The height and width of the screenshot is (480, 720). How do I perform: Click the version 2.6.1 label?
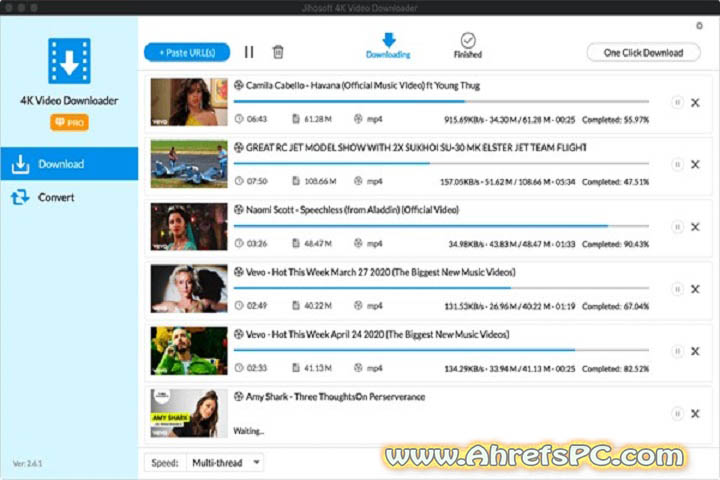27,463
